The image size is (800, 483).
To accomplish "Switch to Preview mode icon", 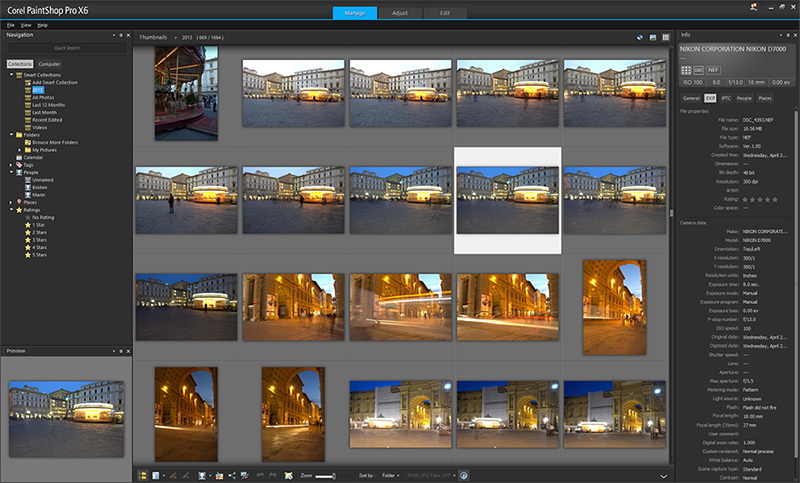I will point(653,36).
